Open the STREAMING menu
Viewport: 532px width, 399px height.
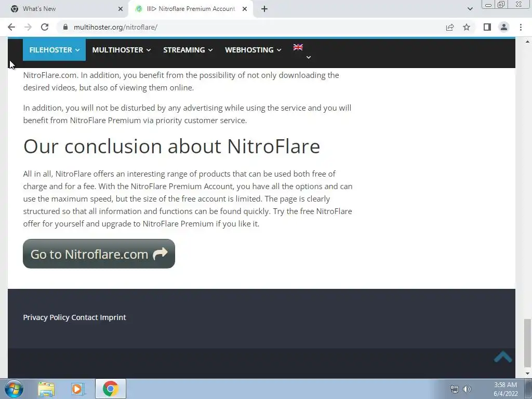[x=188, y=50]
